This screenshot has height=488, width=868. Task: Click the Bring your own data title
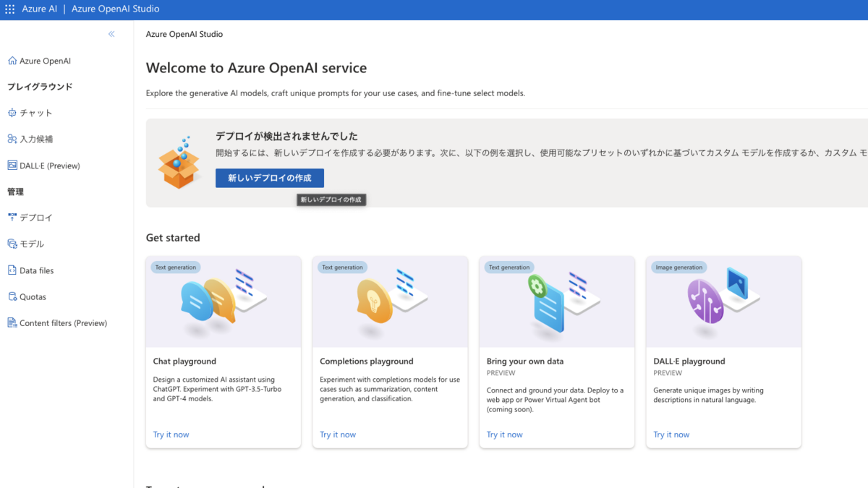pyautogui.click(x=525, y=361)
